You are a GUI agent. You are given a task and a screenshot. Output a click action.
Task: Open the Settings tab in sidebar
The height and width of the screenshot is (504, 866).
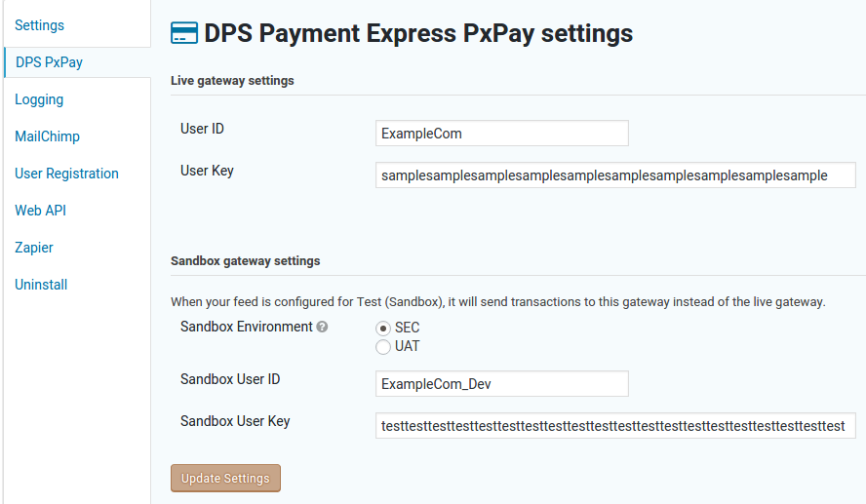(39, 25)
